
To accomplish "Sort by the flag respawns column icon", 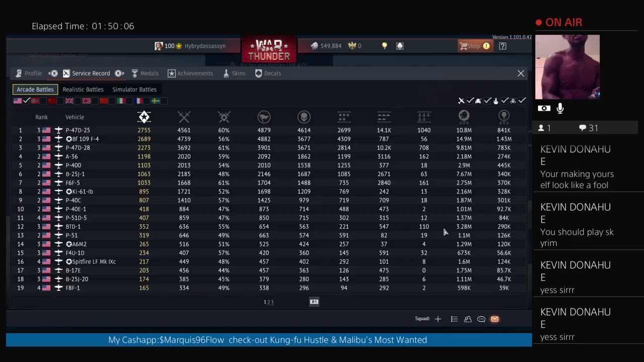I will 264,117.
